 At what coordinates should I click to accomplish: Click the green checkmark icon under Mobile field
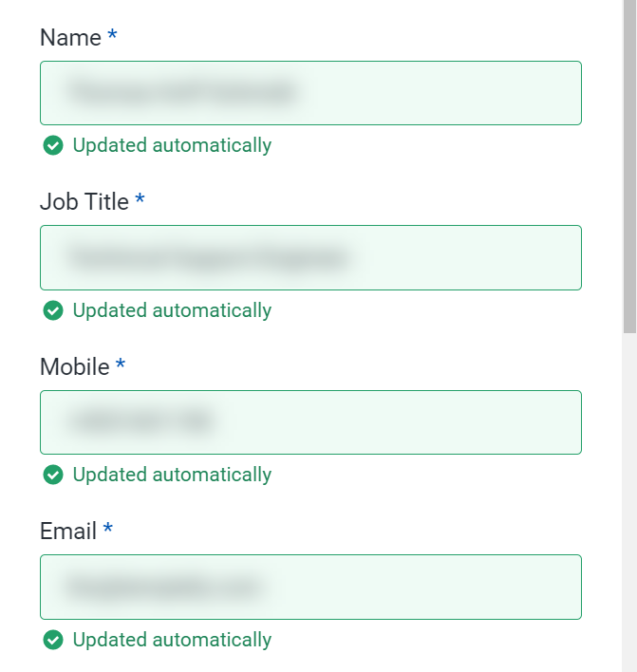[53, 475]
